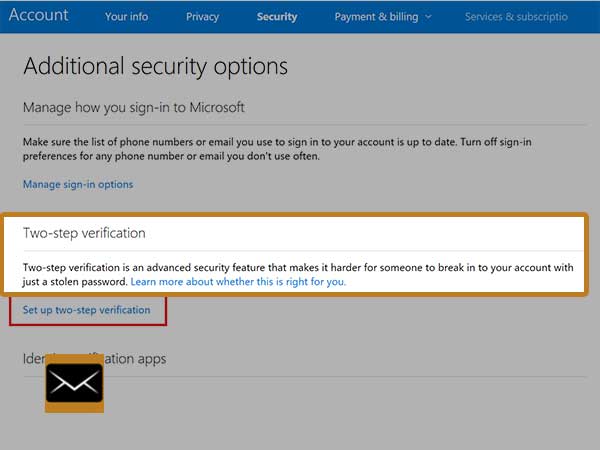Screen dimensions: 600x450
Task: Go to Services & subscriptions tab
Action: click(516, 17)
